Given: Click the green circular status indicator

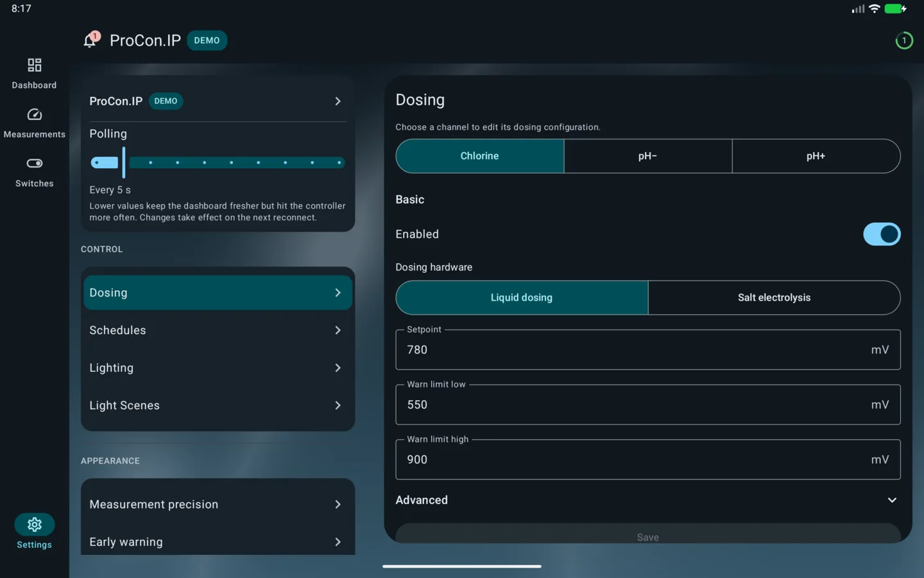Looking at the screenshot, I should pyautogui.click(x=904, y=40).
